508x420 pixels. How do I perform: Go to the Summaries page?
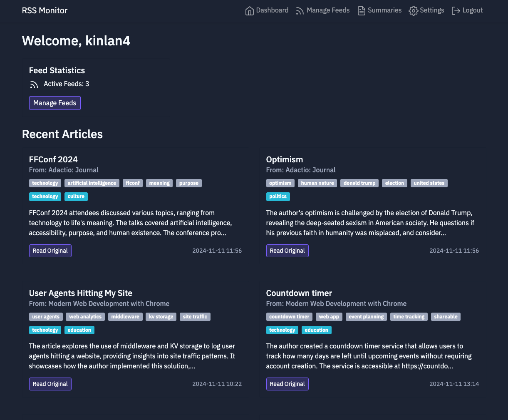pos(379,10)
